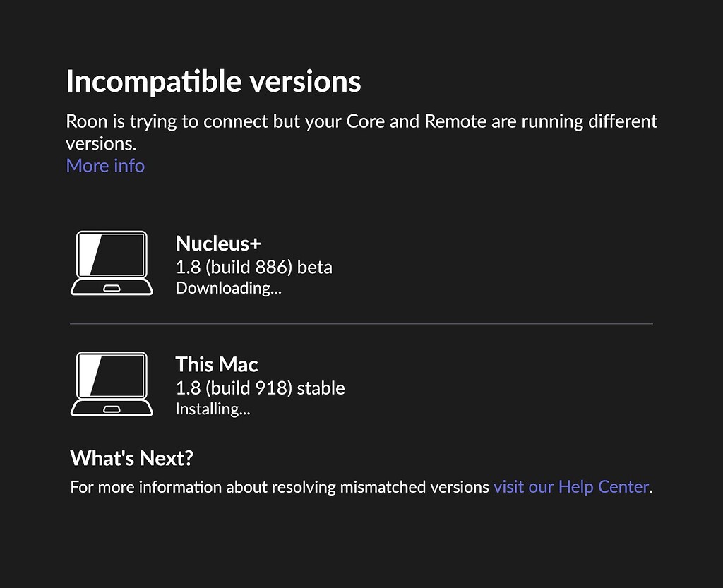Click the Nucleus+ laptop icon
The height and width of the screenshot is (588, 723).
click(x=111, y=262)
